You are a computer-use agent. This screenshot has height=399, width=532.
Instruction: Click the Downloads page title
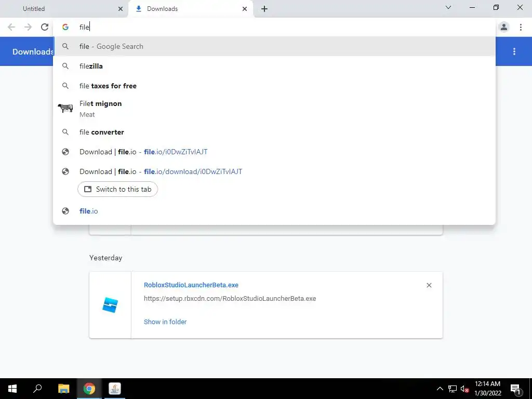click(x=33, y=51)
